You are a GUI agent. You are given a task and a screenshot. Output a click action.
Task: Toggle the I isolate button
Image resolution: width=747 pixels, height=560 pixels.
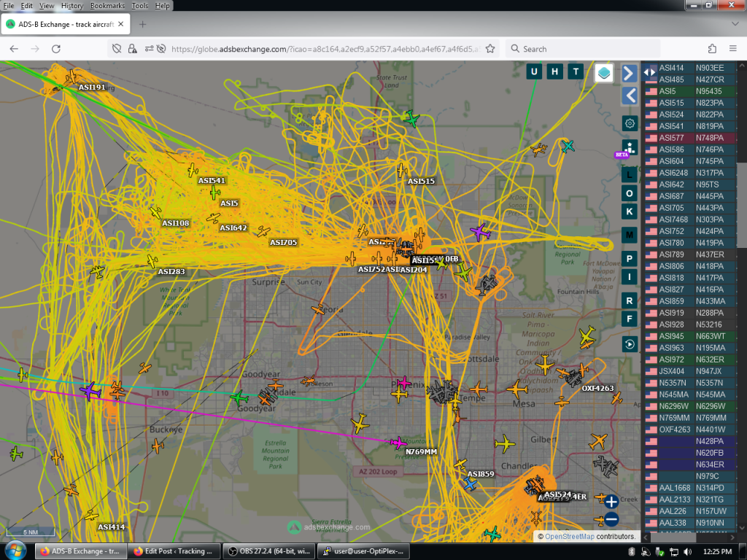(x=630, y=276)
